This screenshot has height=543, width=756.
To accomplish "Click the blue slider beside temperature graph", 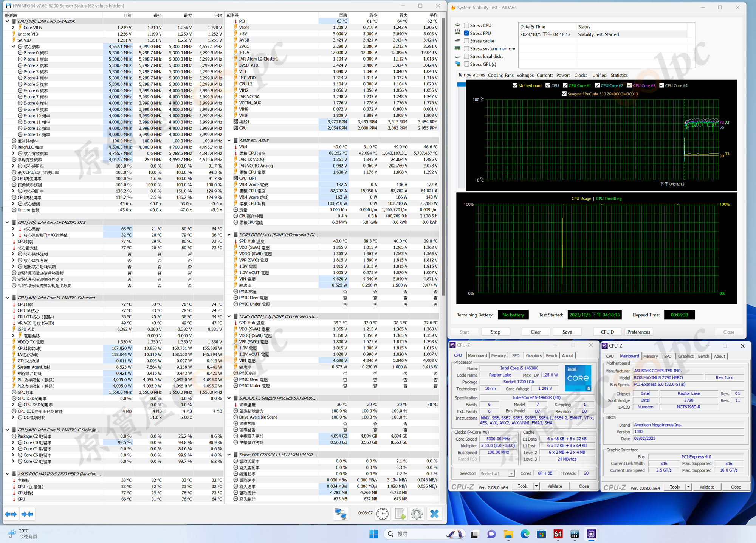I will (x=461, y=85).
